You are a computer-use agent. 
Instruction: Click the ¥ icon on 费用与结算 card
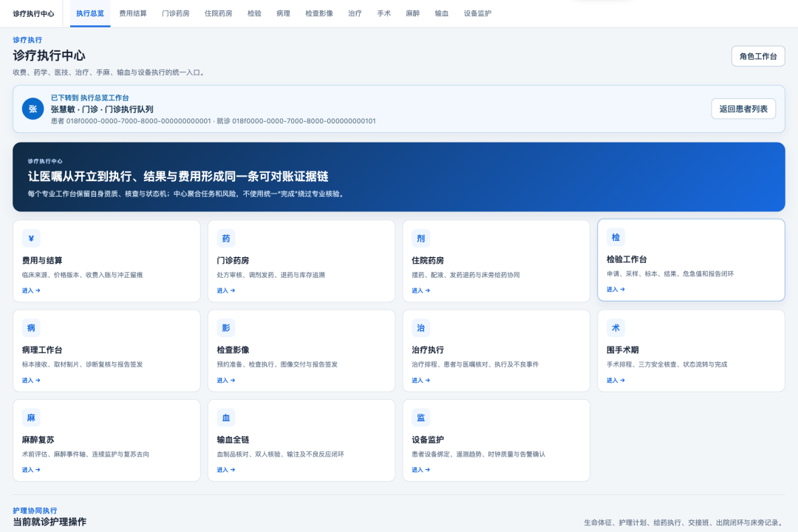[x=31, y=238]
